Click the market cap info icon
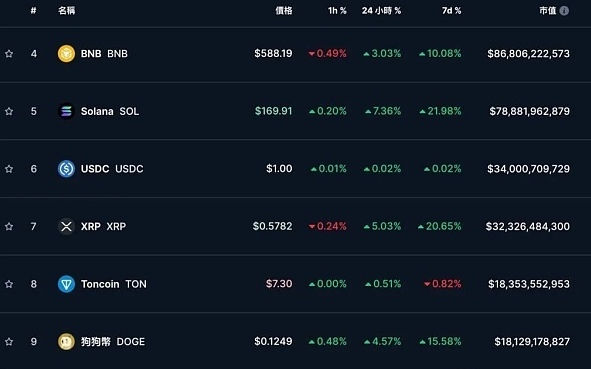The width and height of the screenshot is (591, 369). pos(564,11)
